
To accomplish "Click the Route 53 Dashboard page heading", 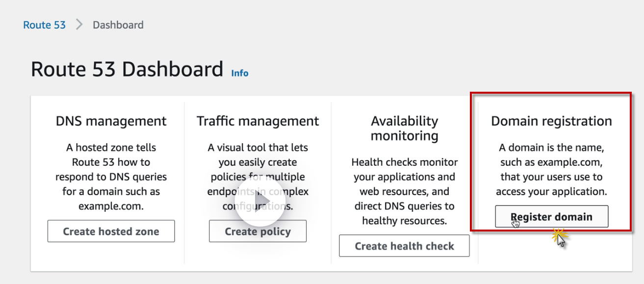I will [127, 69].
